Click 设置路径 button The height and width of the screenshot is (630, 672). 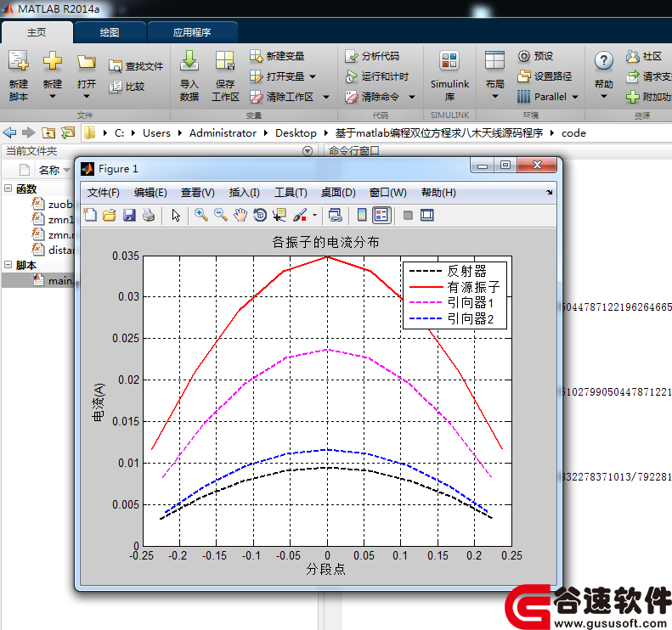click(x=545, y=76)
